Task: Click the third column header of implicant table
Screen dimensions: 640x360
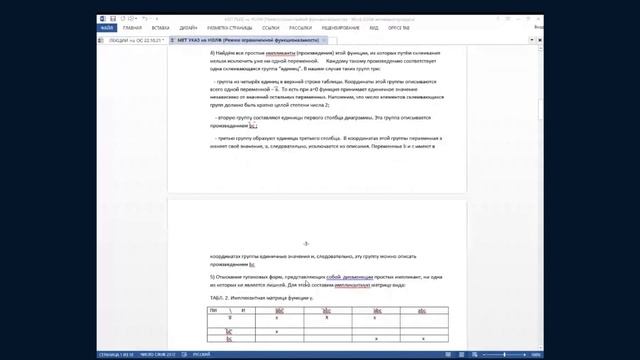Action: (x=328, y=311)
